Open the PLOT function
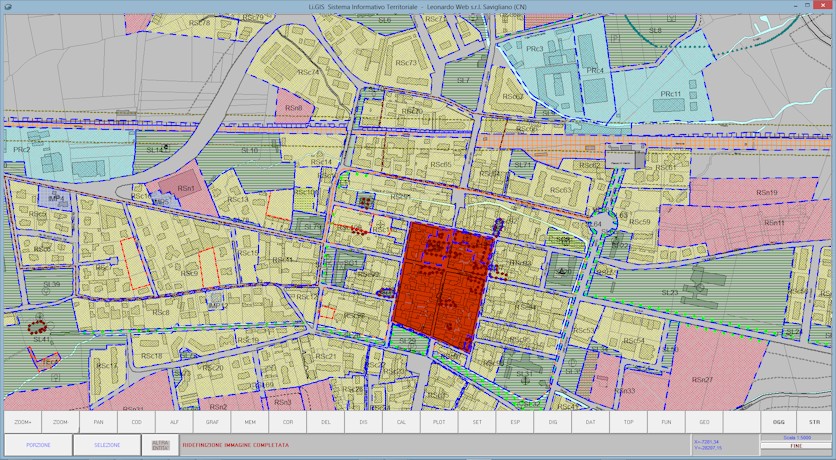836x460 pixels. pos(439,423)
